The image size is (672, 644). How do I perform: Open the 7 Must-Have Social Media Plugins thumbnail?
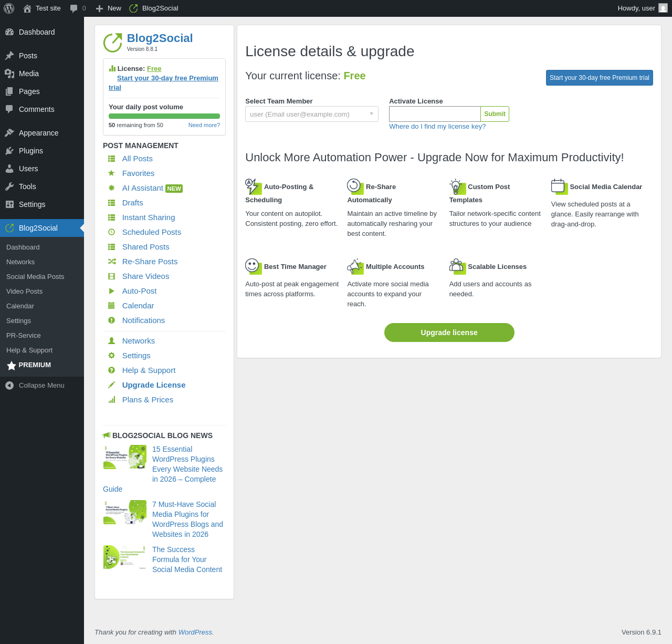[125, 512]
